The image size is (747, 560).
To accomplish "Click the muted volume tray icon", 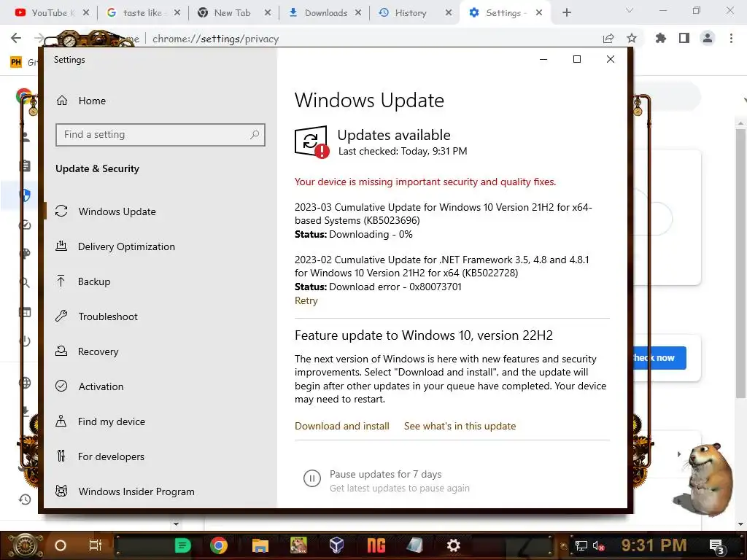I will click(x=598, y=545).
